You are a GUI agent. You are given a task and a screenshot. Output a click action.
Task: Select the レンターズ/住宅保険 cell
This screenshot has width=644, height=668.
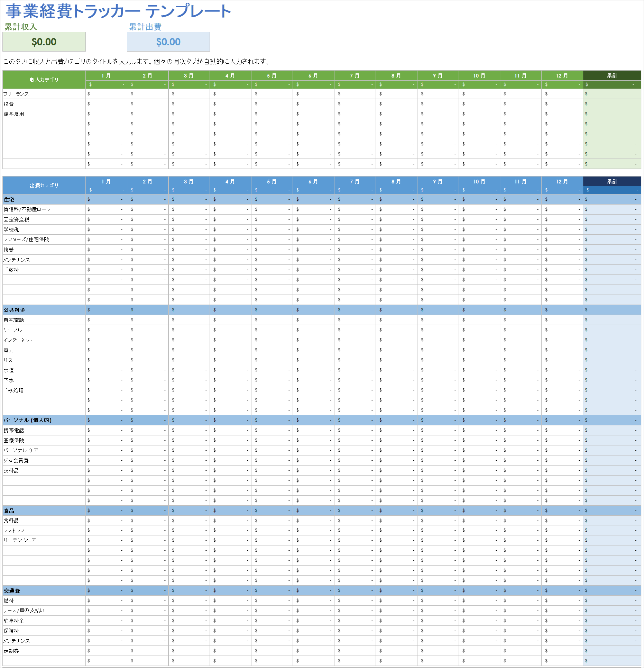point(44,240)
